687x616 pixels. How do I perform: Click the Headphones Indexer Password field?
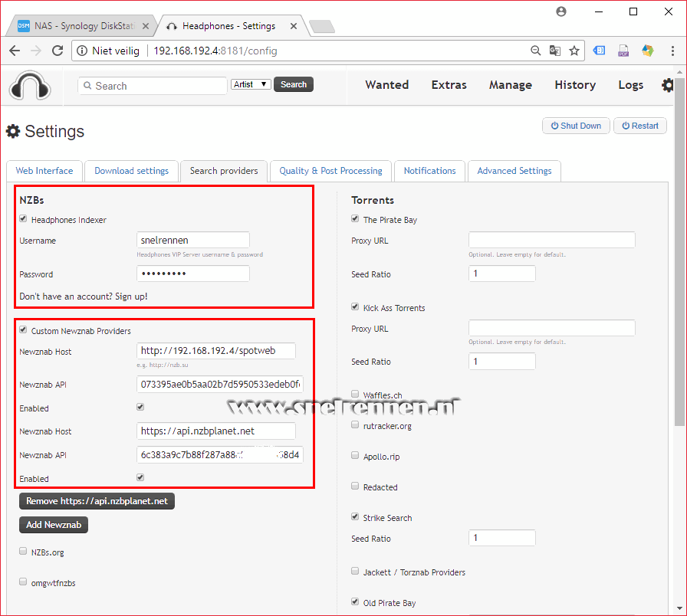click(193, 274)
